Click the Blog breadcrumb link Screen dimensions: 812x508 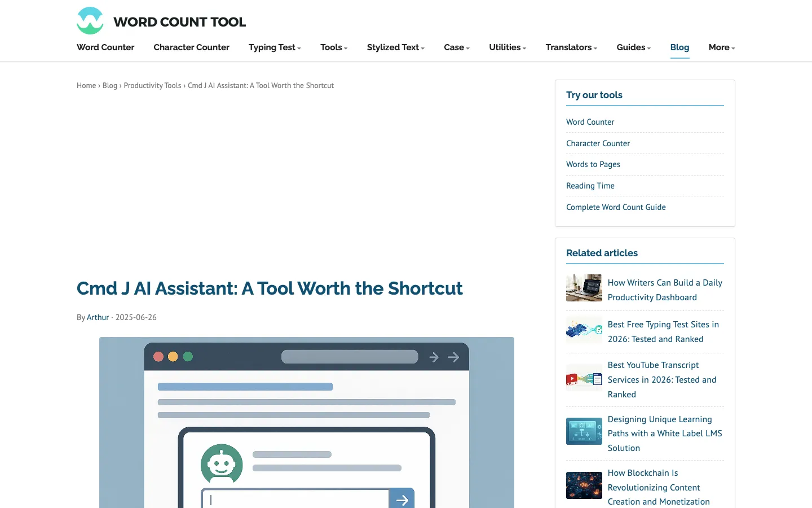click(110, 86)
